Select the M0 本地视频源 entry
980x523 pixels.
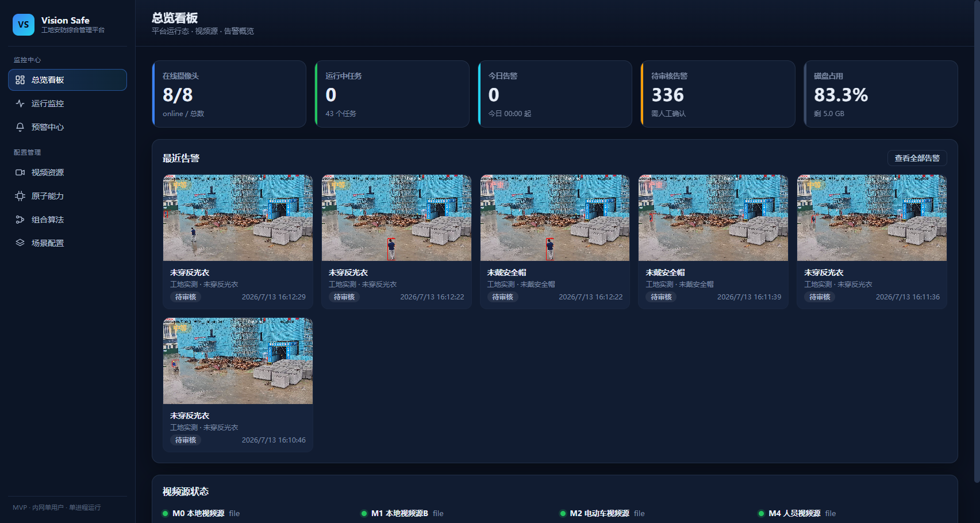tap(201, 514)
